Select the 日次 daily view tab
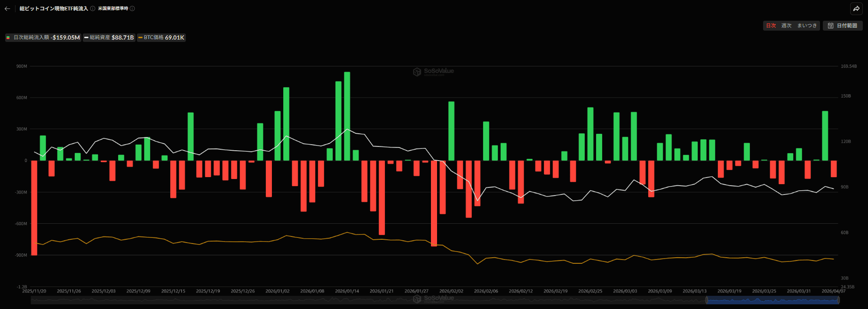 click(x=771, y=25)
